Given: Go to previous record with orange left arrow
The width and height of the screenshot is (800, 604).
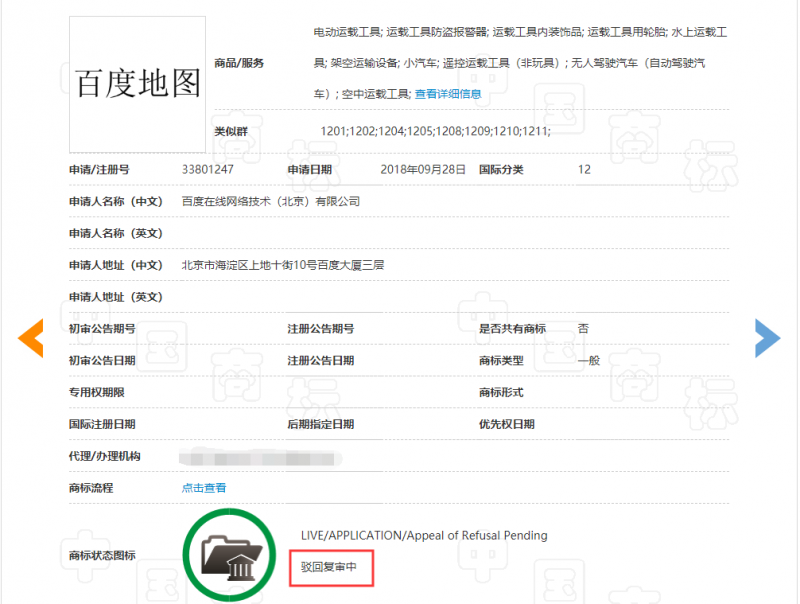Looking at the screenshot, I should [31, 338].
